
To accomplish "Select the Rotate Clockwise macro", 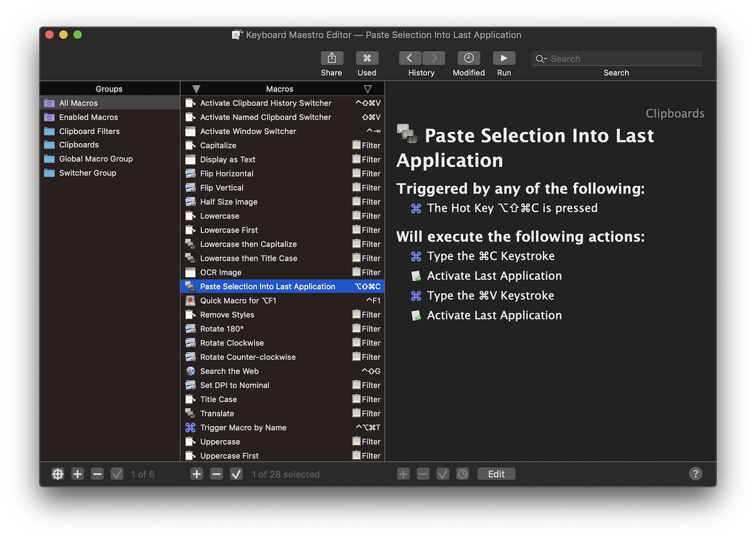I will coord(282,343).
